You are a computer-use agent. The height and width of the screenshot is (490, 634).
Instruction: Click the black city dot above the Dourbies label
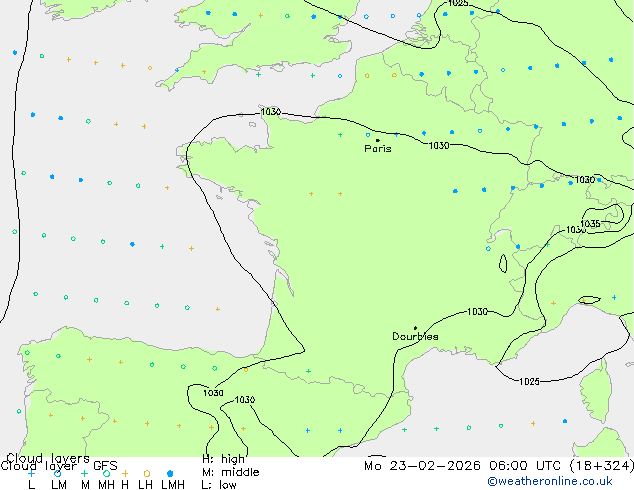(415, 328)
